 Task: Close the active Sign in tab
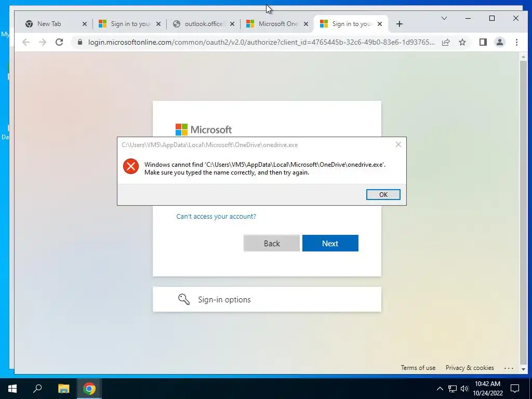click(x=380, y=24)
